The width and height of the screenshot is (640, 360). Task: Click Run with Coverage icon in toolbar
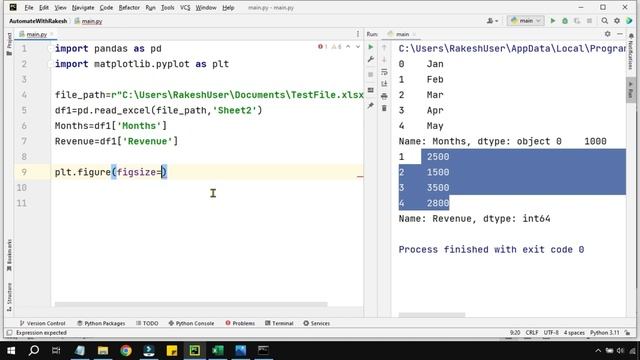[577, 21]
